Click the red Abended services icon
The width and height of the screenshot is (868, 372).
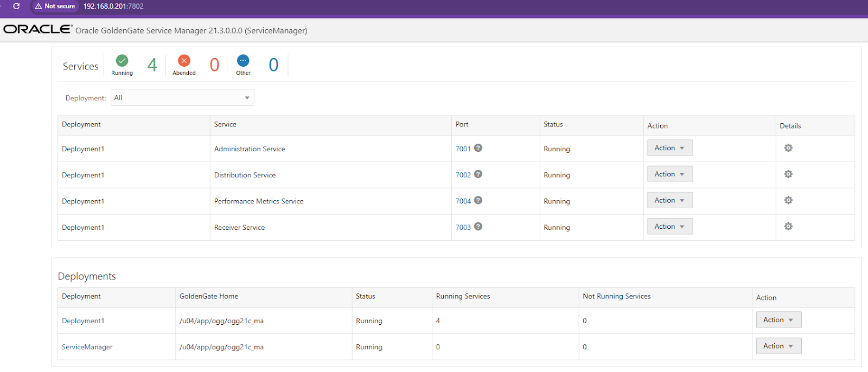pyautogui.click(x=184, y=60)
